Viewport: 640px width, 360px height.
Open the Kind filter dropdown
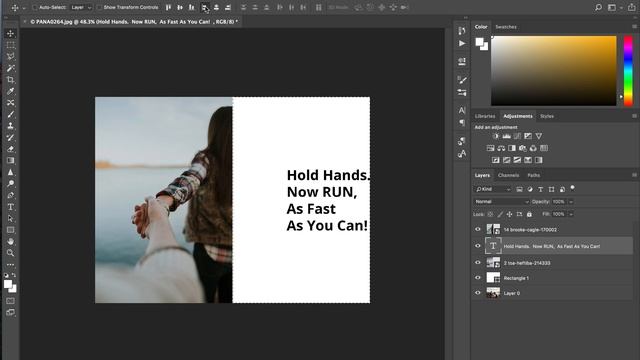point(493,189)
